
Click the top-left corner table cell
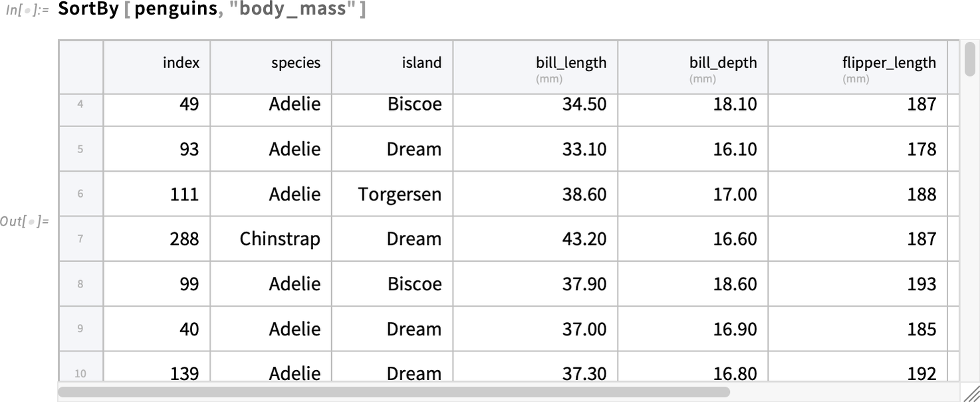[80, 67]
